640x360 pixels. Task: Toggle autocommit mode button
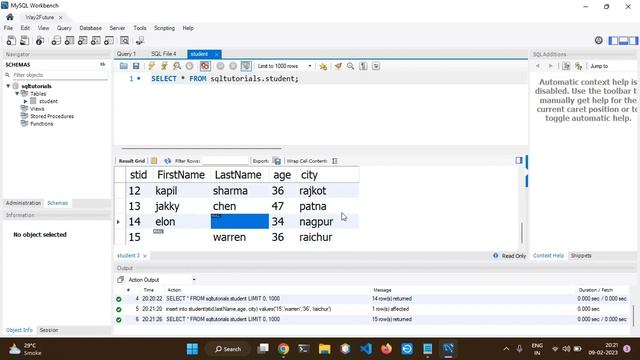click(x=246, y=66)
